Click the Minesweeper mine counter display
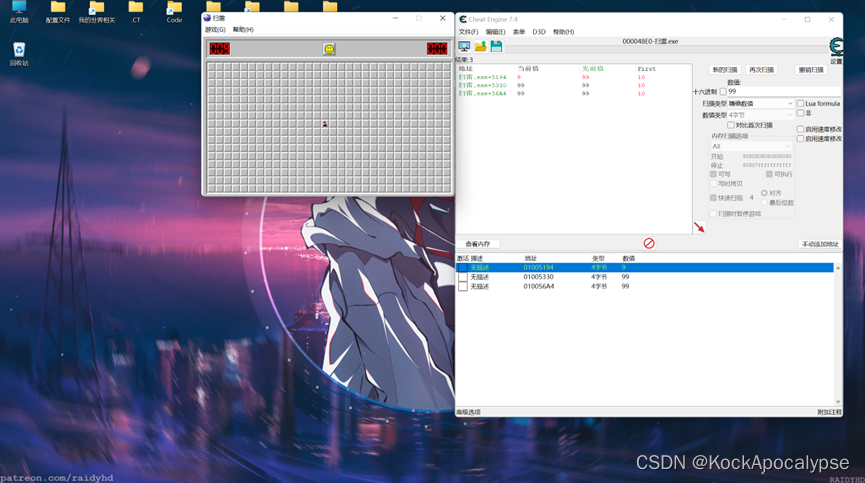 (x=220, y=49)
